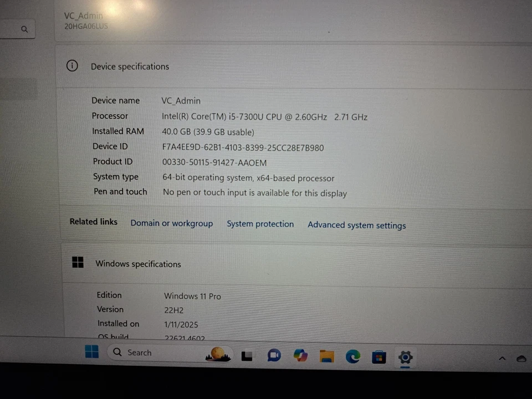Click the Related links label
The height and width of the screenshot is (399, 532).
coord(94,222)
